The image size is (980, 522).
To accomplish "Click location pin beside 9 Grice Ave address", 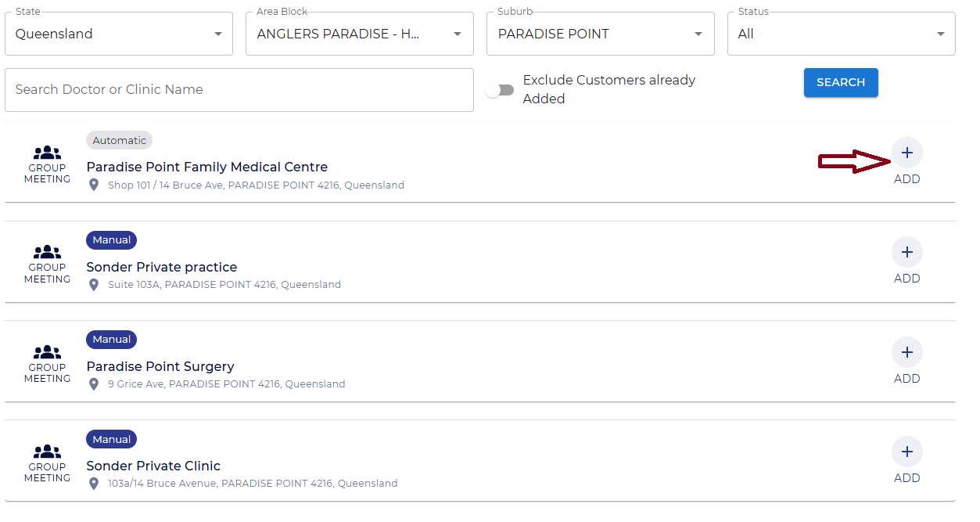I will 94,384.
